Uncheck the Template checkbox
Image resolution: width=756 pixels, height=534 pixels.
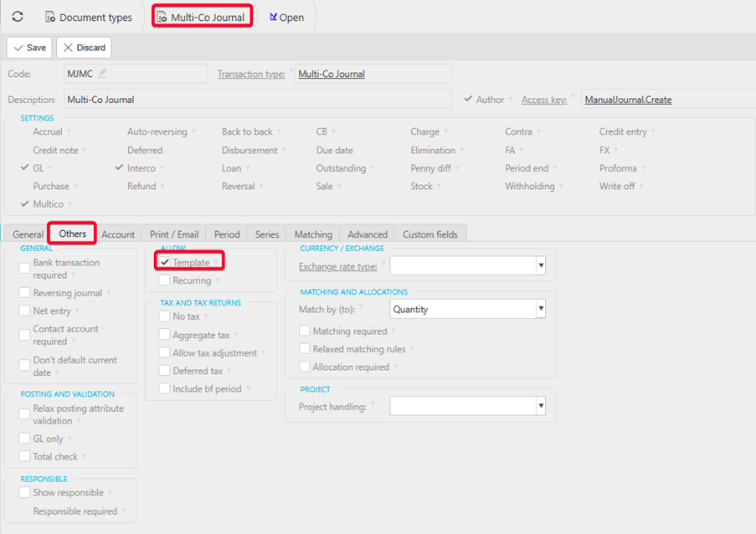165,262
